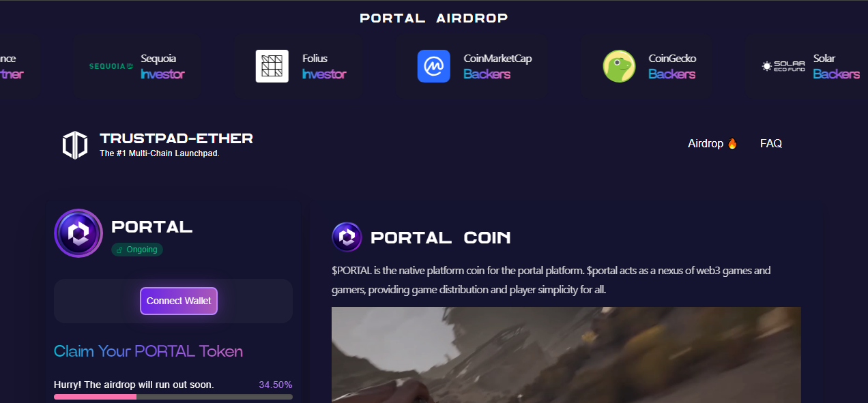Click the CoinMarketCap blue logo icon
Screen dimensions: 868x403
434,66
